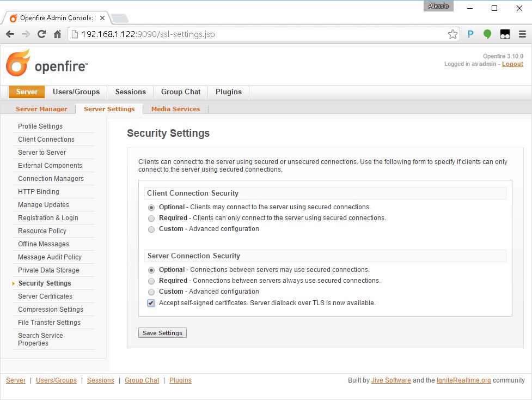The width and height of the screenshot is (532, 400).
Task: Click the green extension icon
Action: 487,34
